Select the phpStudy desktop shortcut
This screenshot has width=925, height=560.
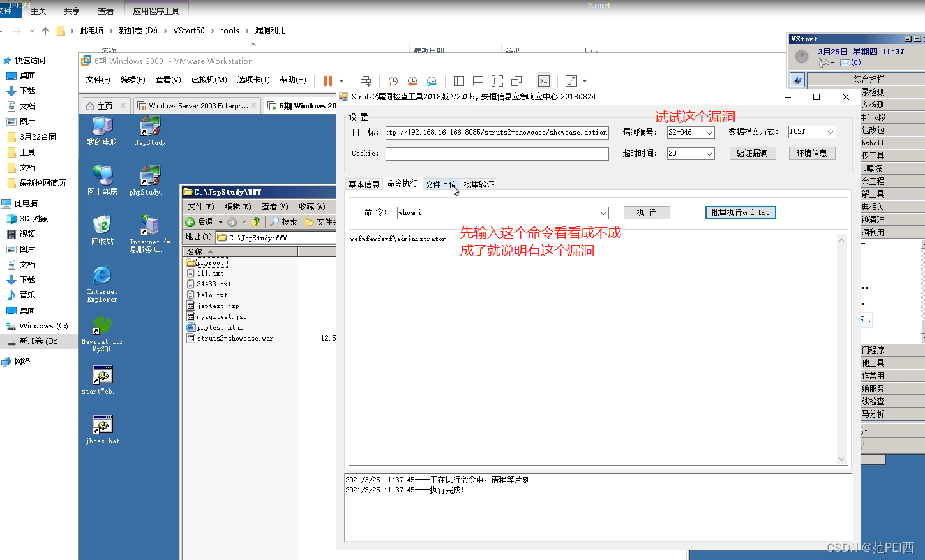(150, 181)
